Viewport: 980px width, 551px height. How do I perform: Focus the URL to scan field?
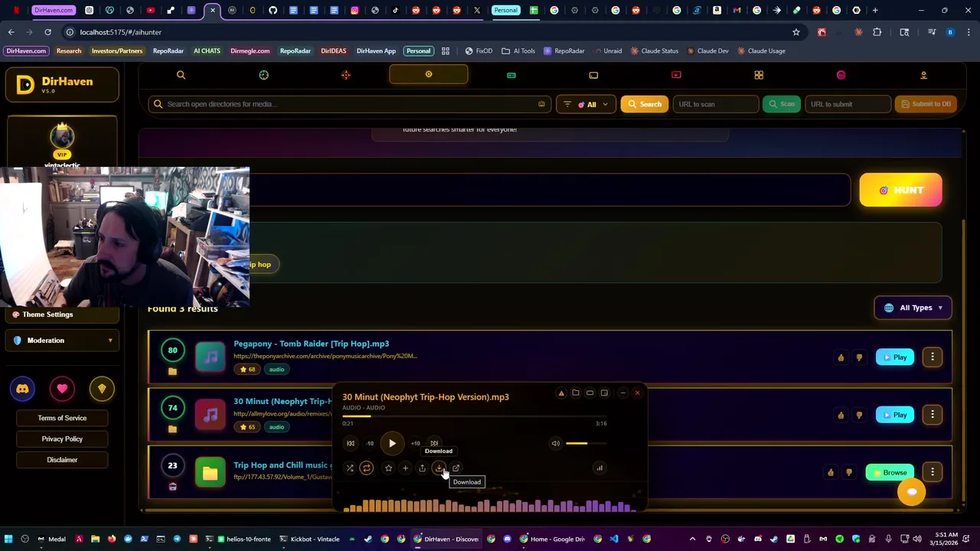point(715,104)
